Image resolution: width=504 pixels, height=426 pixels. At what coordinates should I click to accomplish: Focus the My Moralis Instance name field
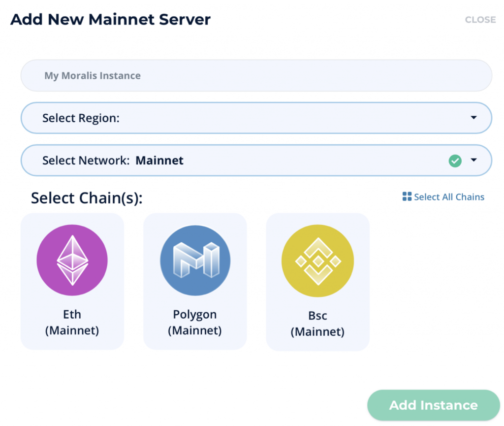pos(256,75)
